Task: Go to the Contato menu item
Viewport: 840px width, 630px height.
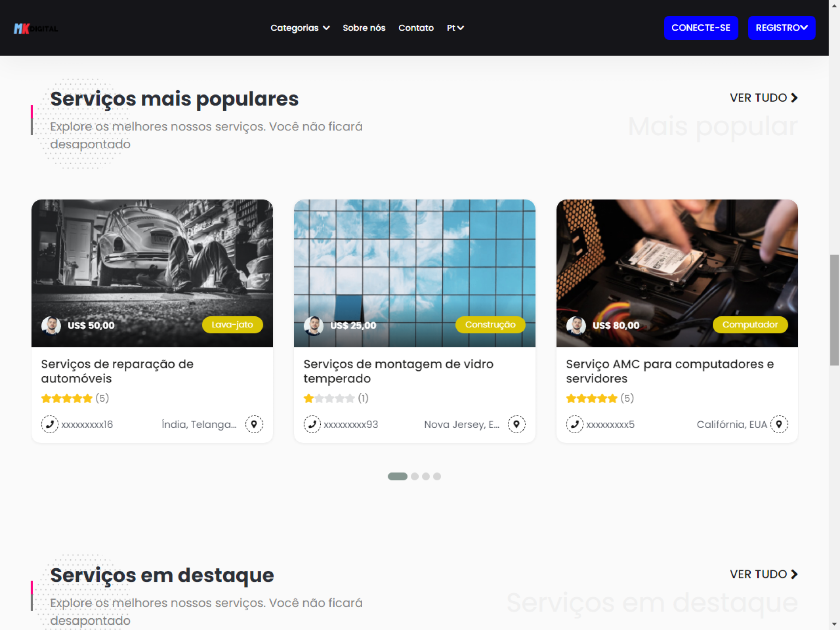Action: pos(416,28)
